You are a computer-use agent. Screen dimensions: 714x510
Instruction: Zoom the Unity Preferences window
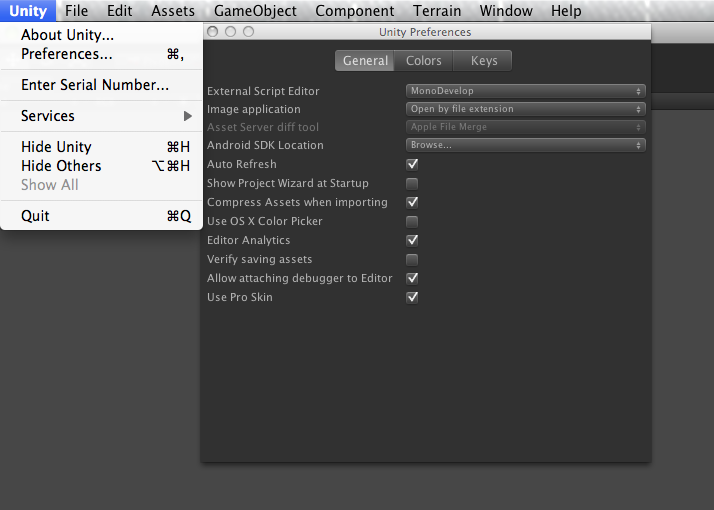click(248, 31)
